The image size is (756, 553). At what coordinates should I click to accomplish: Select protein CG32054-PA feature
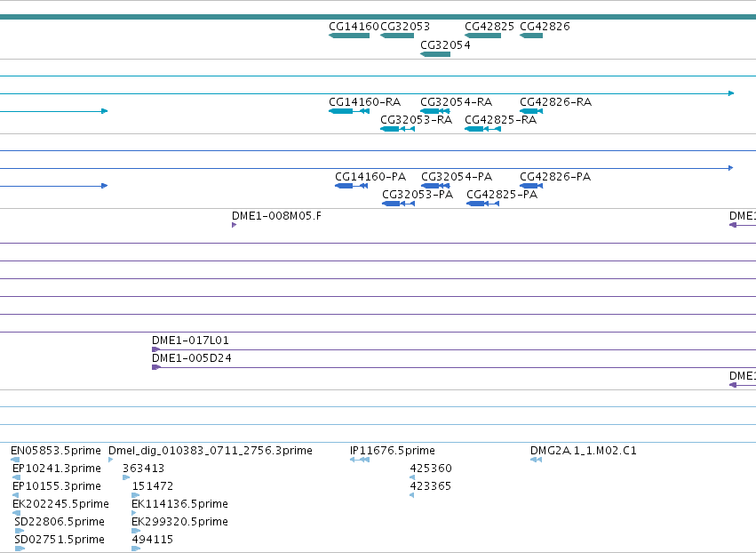coord(435,186)
